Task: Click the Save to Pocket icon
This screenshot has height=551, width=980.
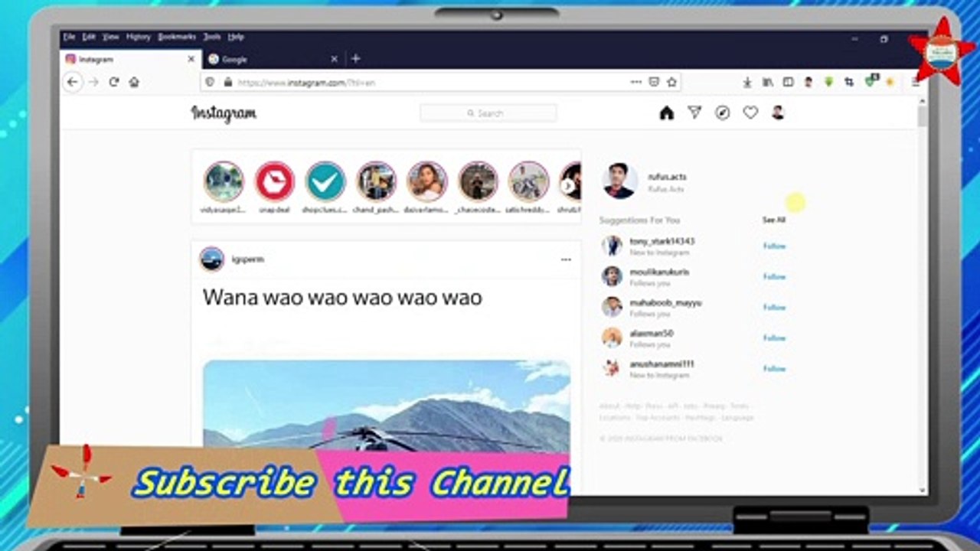Action: pos(654,82)
